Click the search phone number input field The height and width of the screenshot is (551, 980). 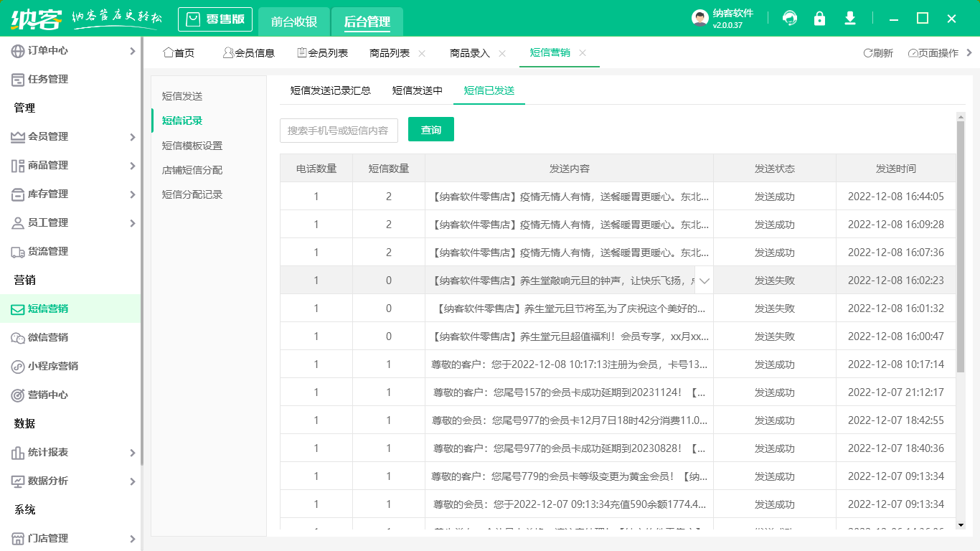click(x=339, y=130)
